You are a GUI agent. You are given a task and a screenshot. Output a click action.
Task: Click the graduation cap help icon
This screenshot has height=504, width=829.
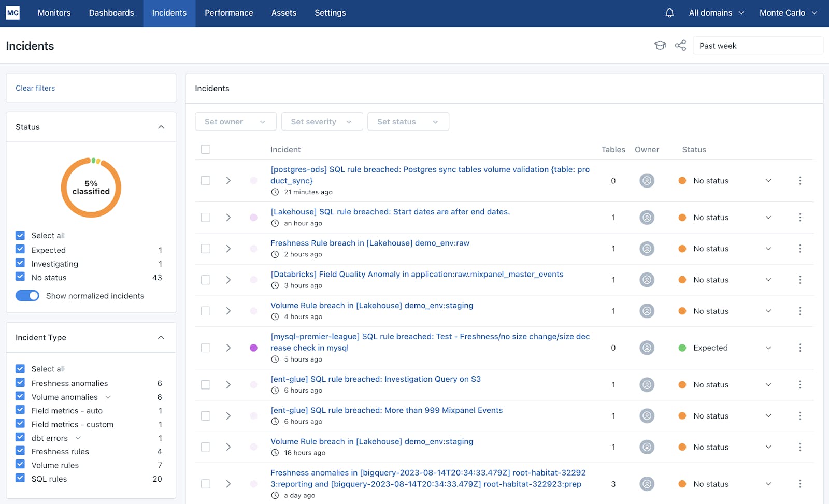pyautogui.click(x=660, y=46)
